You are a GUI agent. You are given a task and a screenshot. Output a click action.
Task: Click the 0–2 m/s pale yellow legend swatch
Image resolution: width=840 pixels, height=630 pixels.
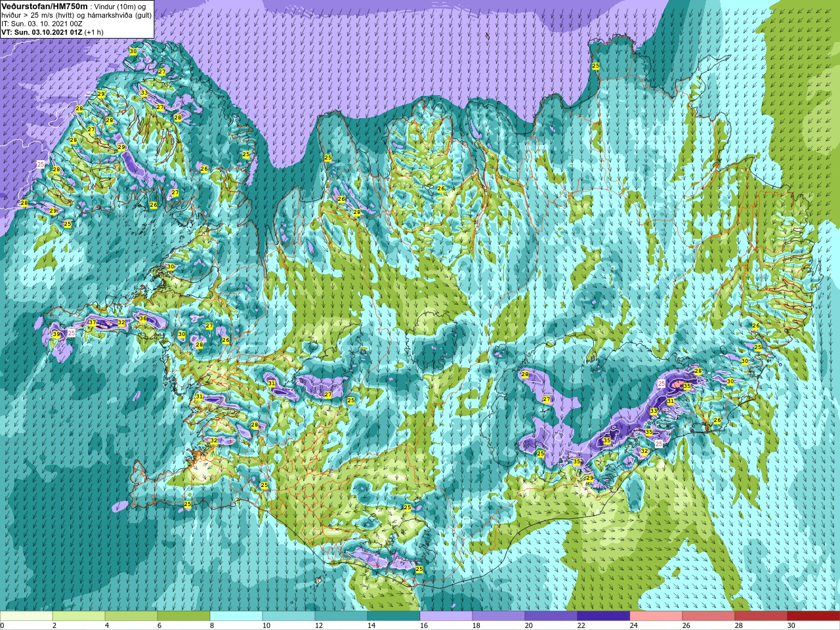click(x=26, y=616)
